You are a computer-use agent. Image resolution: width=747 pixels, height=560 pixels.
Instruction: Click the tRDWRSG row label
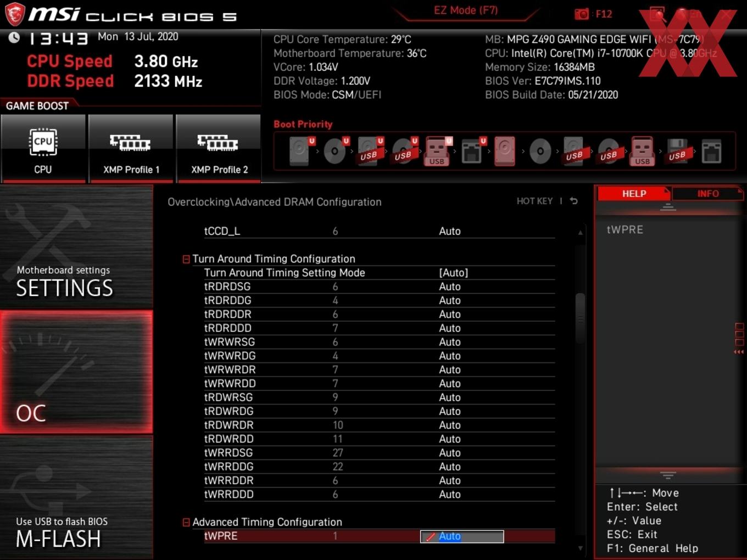(x=228, y=397)
